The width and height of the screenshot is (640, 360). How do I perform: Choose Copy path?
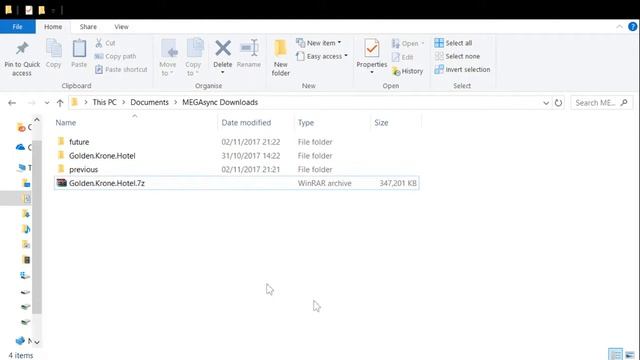tap(116, 56)
